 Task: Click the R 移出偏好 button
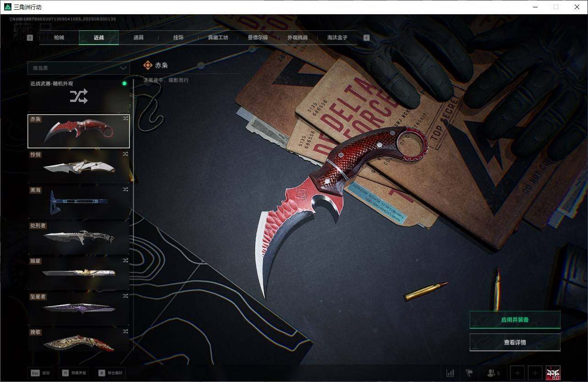111,373
